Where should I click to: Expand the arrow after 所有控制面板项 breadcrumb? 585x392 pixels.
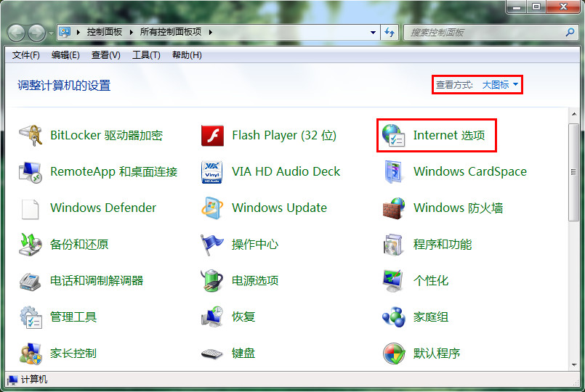click(211, 33)
